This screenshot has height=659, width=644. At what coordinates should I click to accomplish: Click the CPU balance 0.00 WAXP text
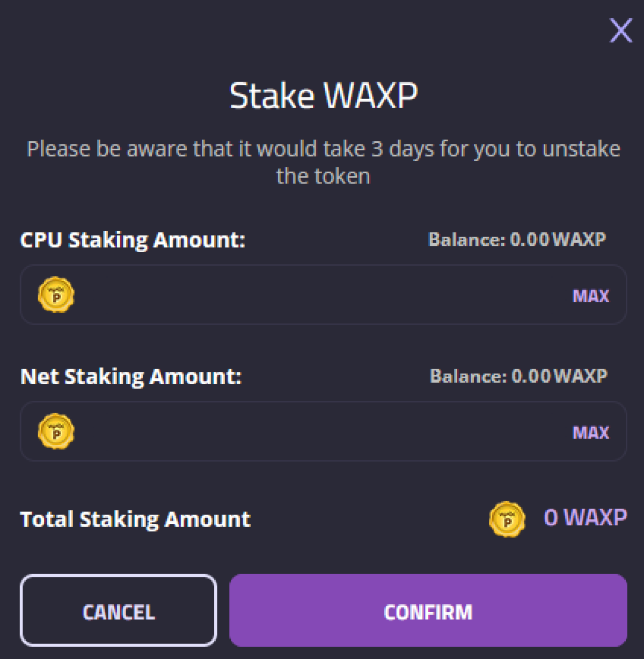click(x=558, y=239)
